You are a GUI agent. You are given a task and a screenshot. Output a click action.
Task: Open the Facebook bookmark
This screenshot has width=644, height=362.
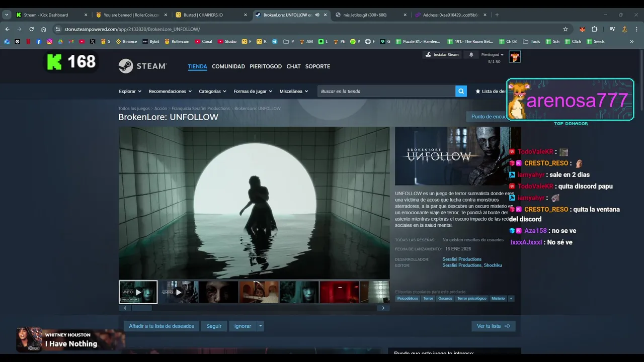click(39, 42)
